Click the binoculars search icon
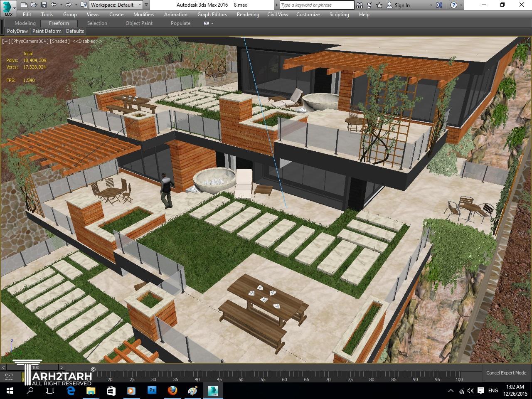Viewport: 532px width, 399px height. [360, 5]
